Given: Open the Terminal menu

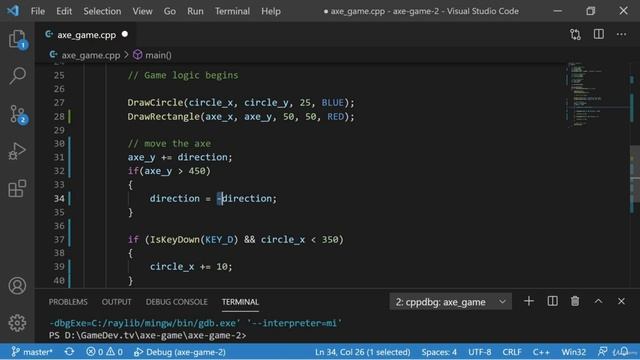Looking at the screenshot, I should pos(232,11).
